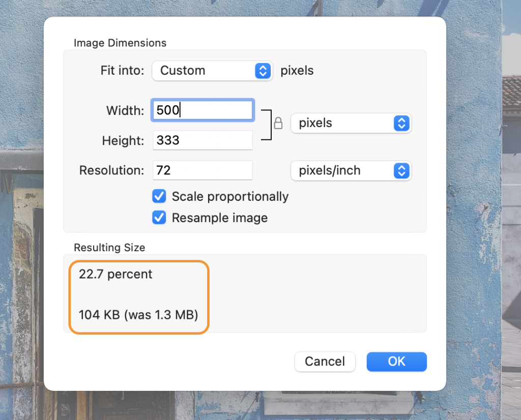Focus the Resolution field showing 72

click(202, 170)
